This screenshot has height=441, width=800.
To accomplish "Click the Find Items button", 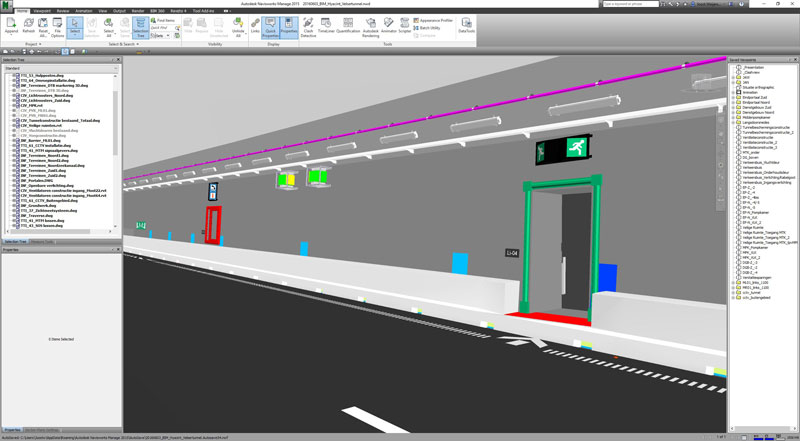I will click(x=165, y=19).
